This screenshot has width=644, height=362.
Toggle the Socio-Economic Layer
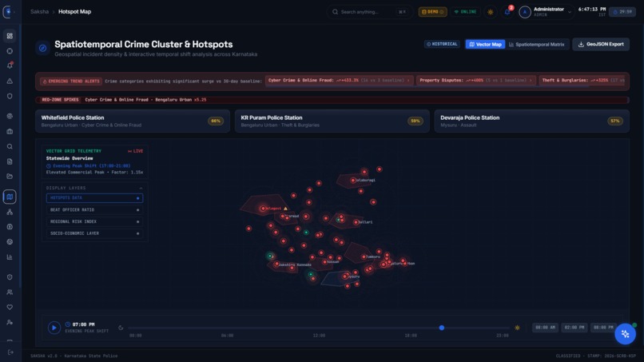click(94, 233)
